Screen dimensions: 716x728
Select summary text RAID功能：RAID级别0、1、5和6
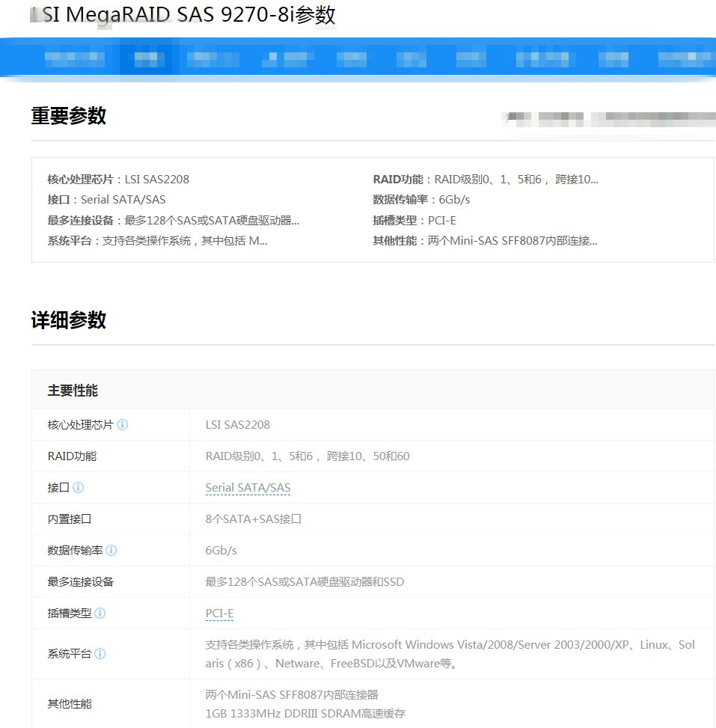(486, 180)
